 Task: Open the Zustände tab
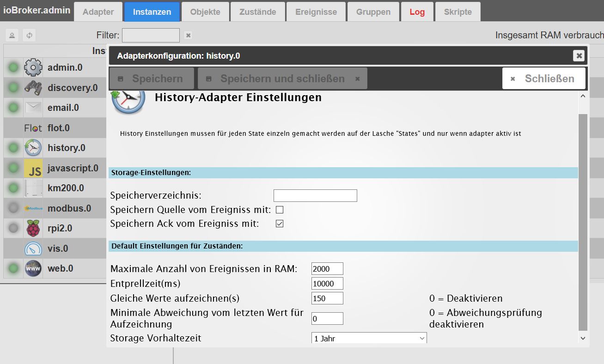(257, 12)
